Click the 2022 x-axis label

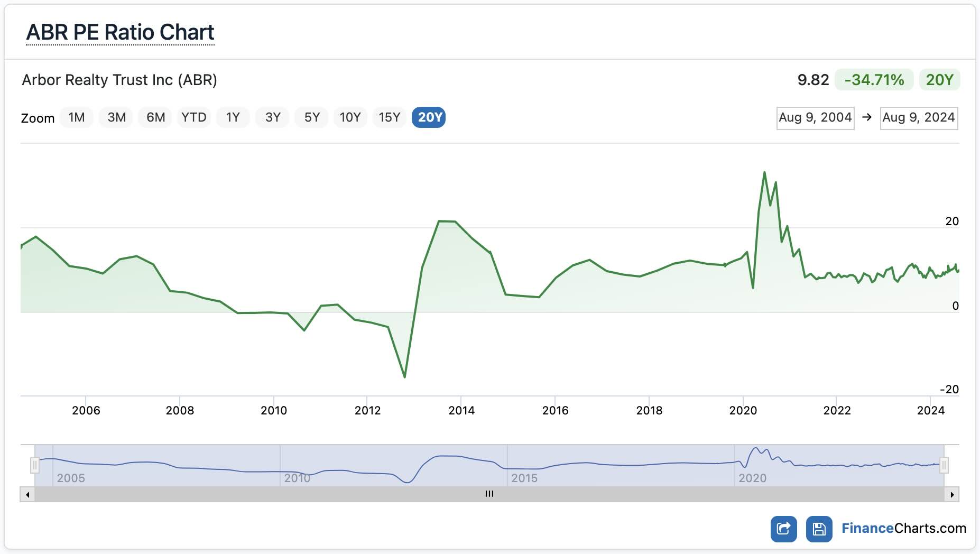(x=837, y=410)
